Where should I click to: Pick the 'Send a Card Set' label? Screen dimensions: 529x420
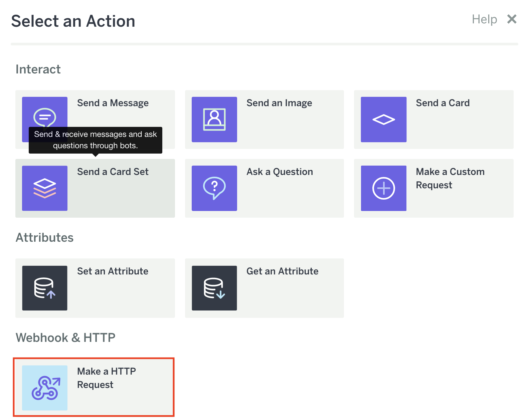(113, 172)
